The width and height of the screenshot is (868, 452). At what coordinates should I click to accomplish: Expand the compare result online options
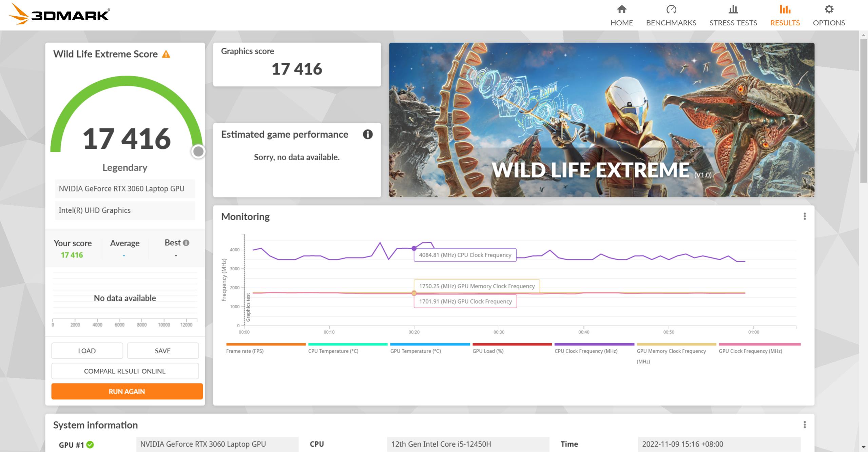pos(125,371)
